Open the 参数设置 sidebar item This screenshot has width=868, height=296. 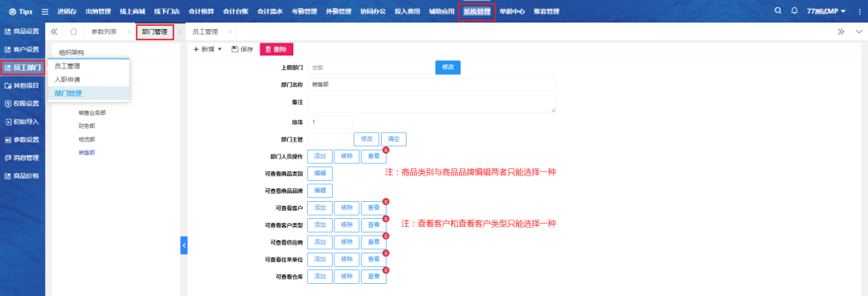[x=23, y=140]
